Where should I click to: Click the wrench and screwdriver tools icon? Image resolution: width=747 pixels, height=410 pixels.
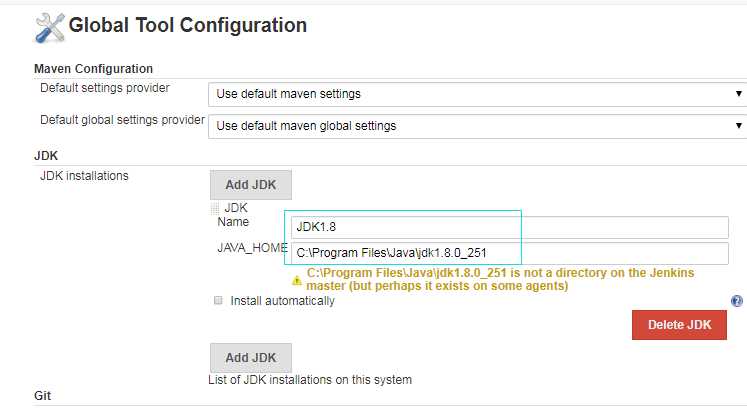click(x=50, y=28)
